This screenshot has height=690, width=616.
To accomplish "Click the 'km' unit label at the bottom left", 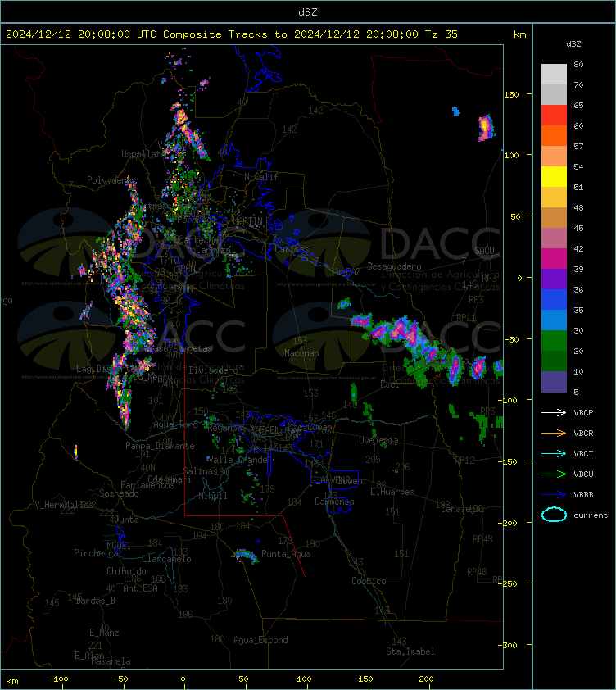I will coord(12,681).
